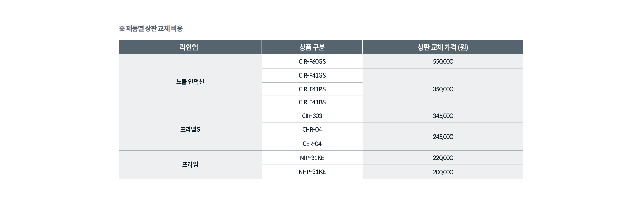
Task: Click the 제품별 상판 교체 비용 heading
Action: 151,29
